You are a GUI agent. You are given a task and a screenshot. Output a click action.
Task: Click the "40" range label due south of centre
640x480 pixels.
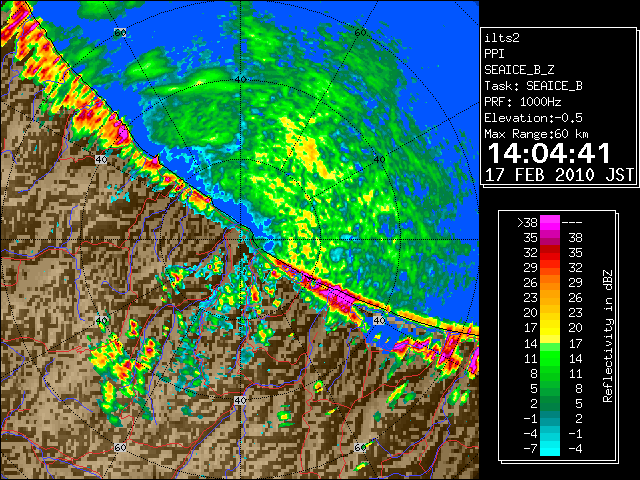point(240,400)
